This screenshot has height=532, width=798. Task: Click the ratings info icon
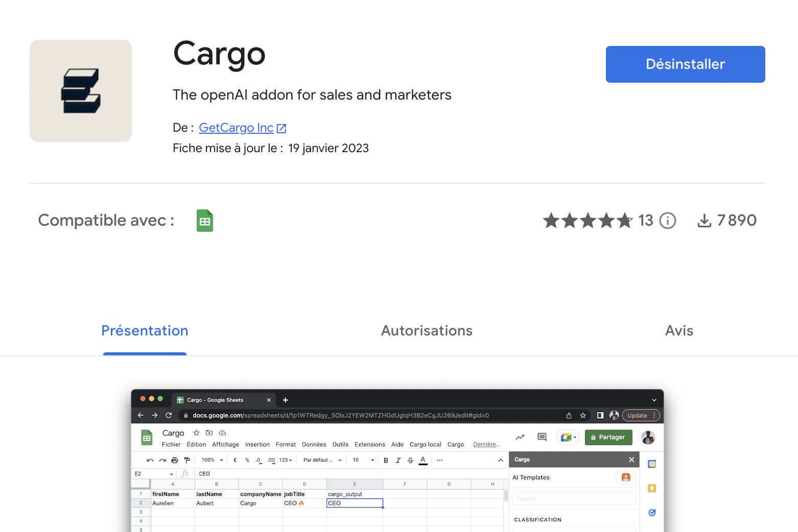[x=668, y=221]
